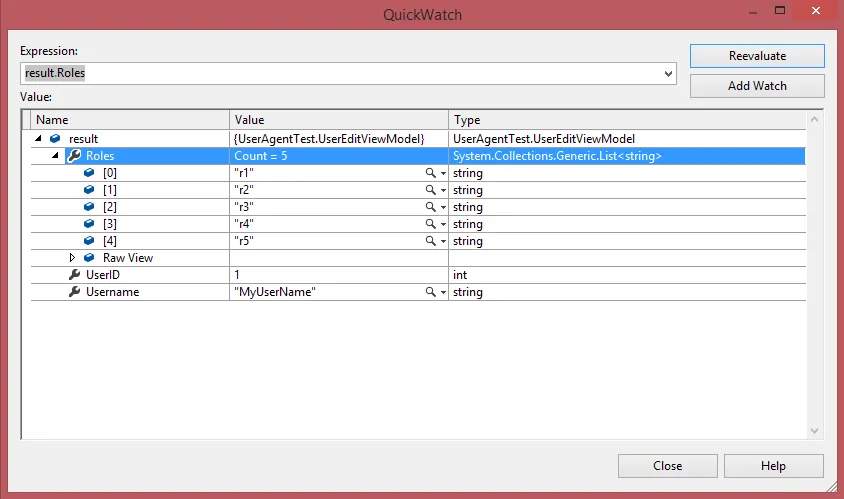Open the visualizer dropdown arrow for "r4"
844x499 pixels.
pos(443,224)
